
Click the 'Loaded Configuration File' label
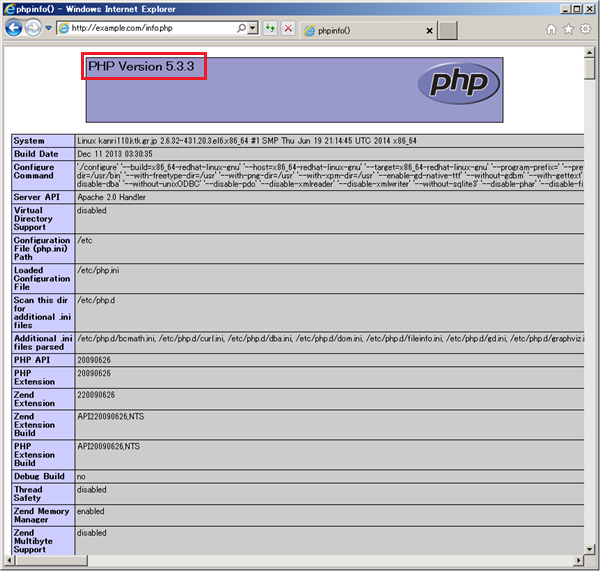[x=42, y=278]
